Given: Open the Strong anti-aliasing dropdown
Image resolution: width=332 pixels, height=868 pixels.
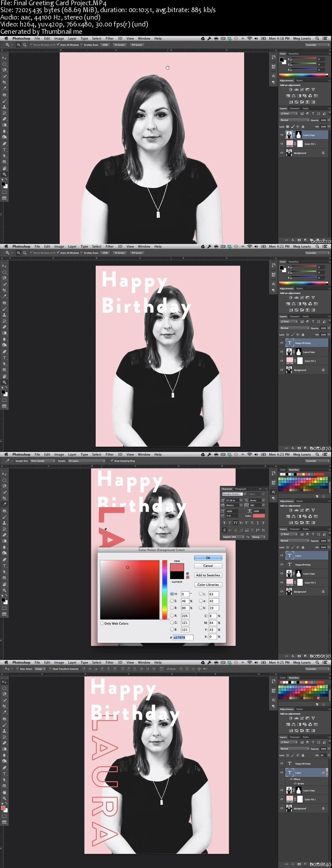Looking at the screenshot, I should coord(258,537).
